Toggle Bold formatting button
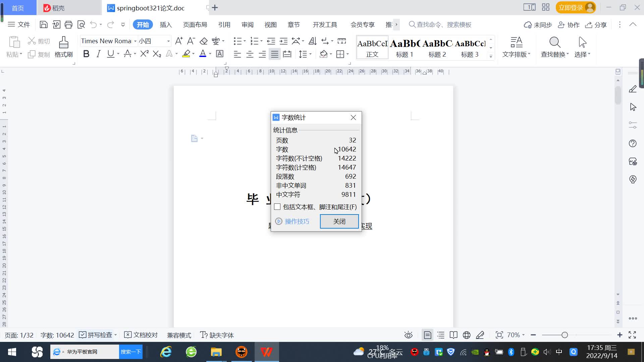 pyautogui.click(x=86, y=54)
